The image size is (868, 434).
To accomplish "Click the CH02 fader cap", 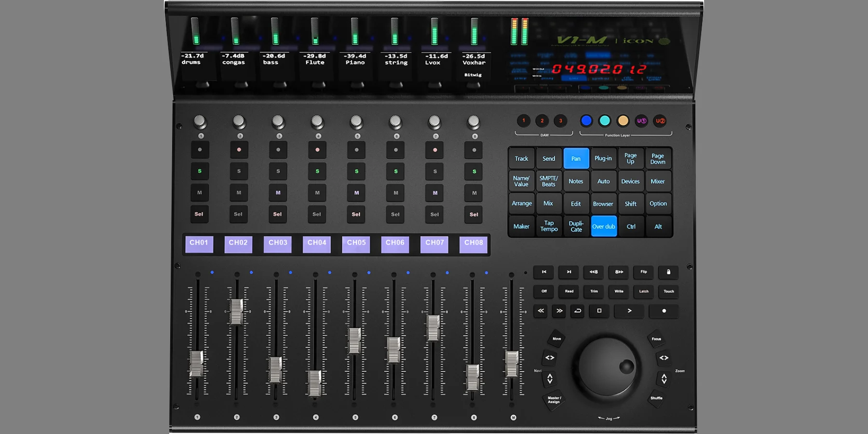I will click(x=236, y=312).
